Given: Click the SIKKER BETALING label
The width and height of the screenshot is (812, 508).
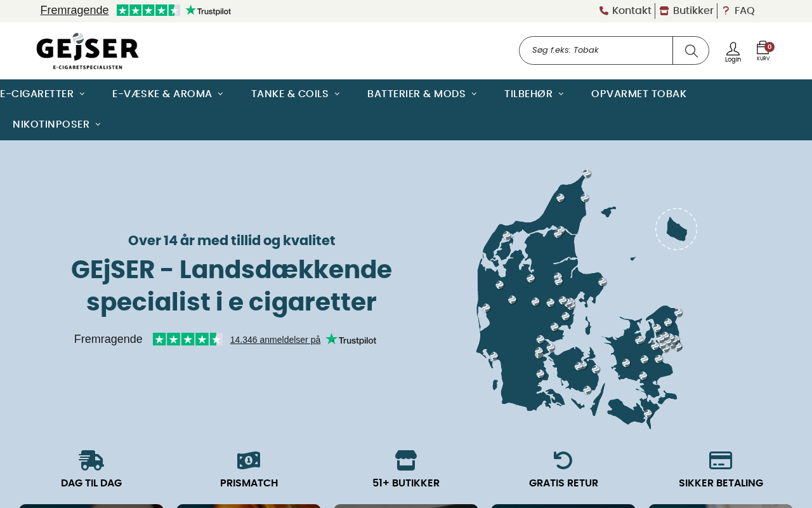Looking at the screenshot, I should pyautogui.click(x=721, y=483).
